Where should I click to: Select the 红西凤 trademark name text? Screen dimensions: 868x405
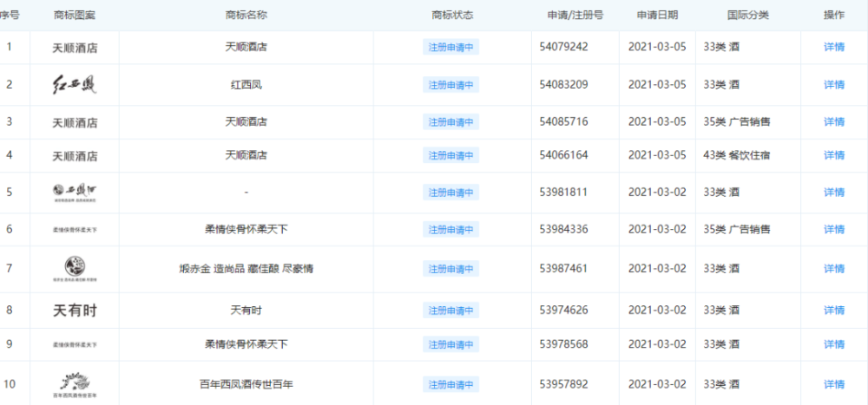tap(247, 85)
